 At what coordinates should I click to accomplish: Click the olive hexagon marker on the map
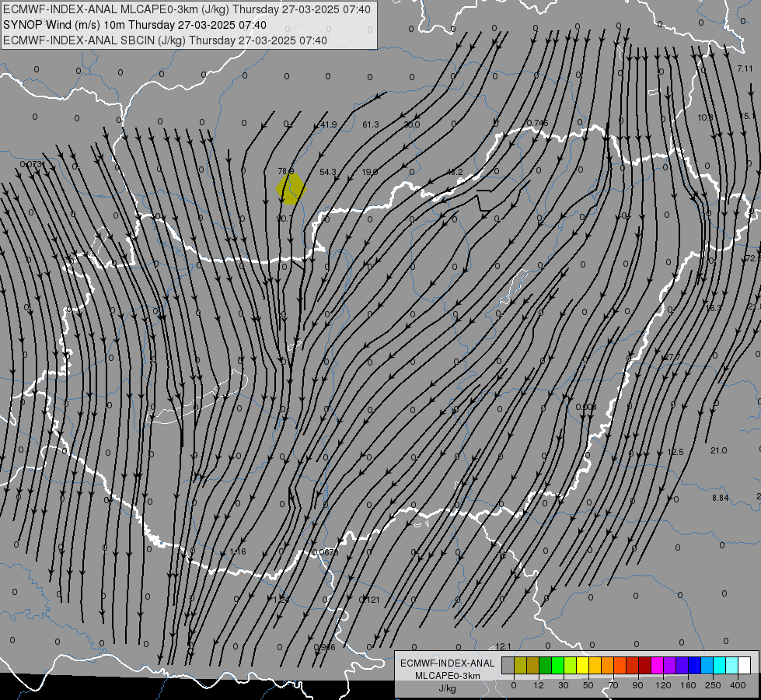click(x=291, y=189)
